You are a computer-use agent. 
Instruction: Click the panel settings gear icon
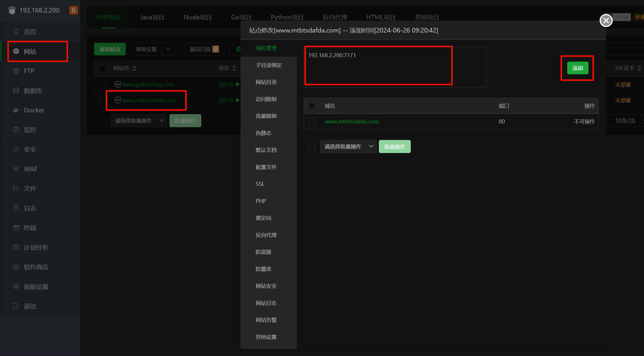(16, 287)
